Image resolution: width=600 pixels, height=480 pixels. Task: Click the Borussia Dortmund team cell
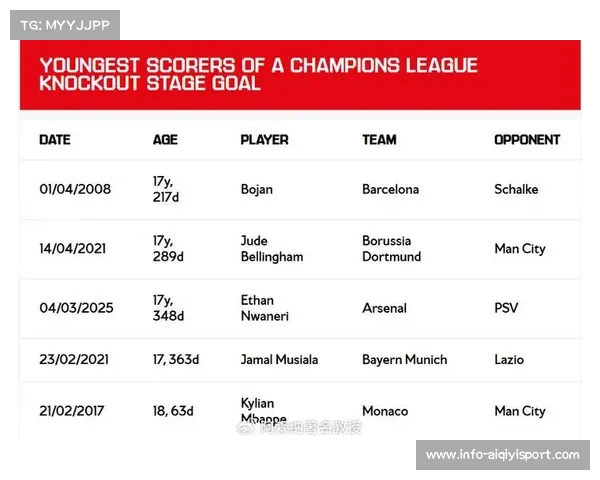391,249
